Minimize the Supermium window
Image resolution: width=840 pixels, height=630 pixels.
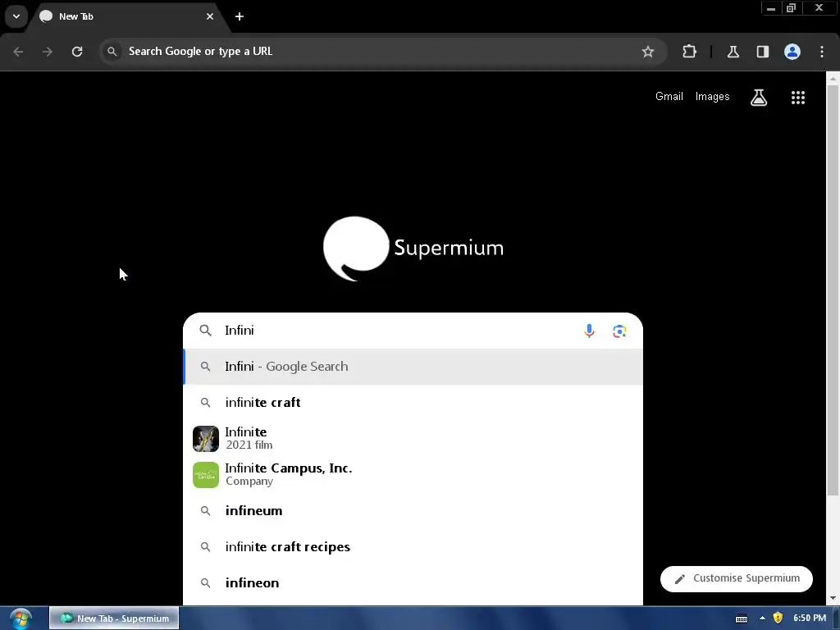point(771,8)
